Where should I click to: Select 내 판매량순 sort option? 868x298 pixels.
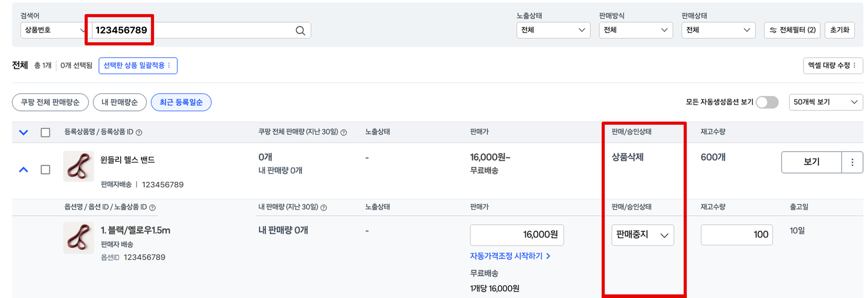point(120,102)
